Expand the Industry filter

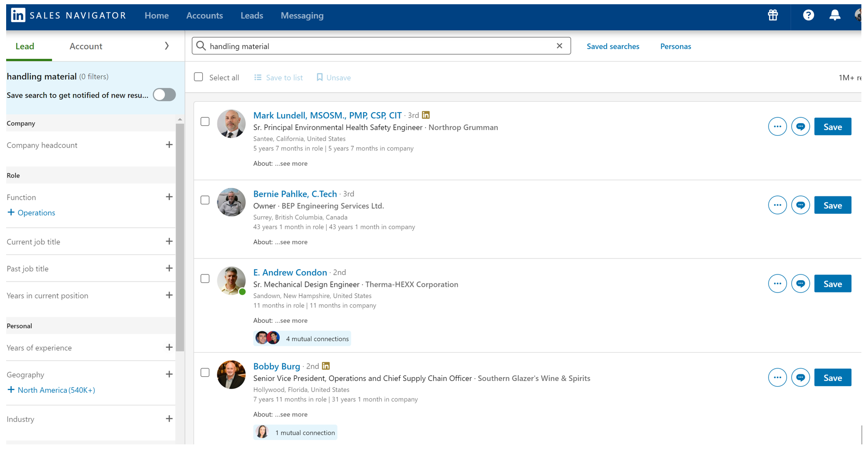[169, 419]
